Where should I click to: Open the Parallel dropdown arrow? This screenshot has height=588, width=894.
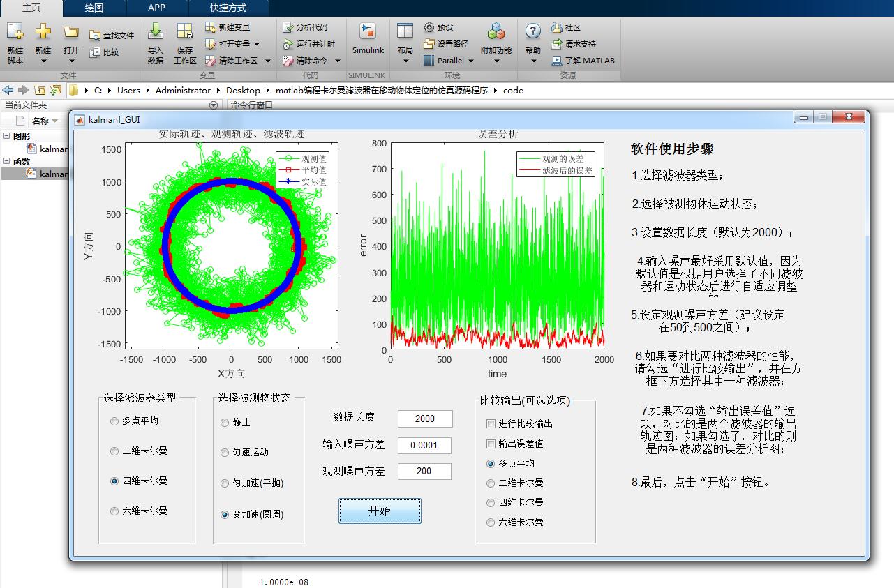[471, 61]
